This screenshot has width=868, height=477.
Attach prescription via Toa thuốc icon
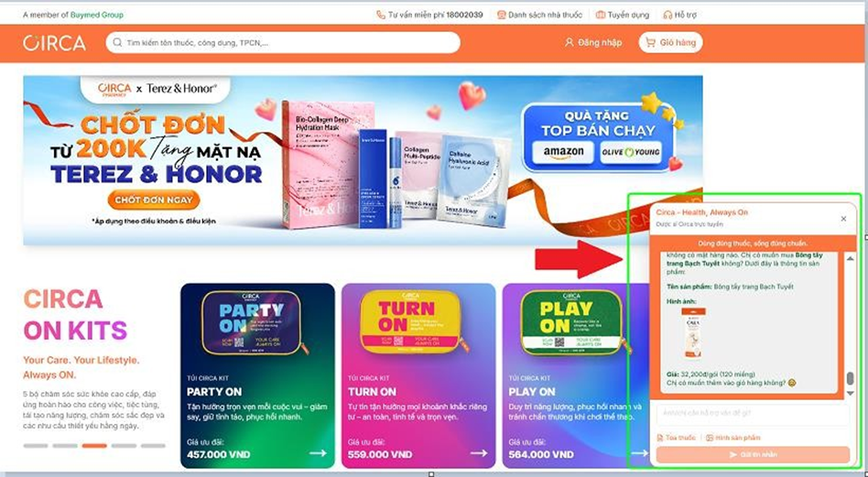pos(660,438)
